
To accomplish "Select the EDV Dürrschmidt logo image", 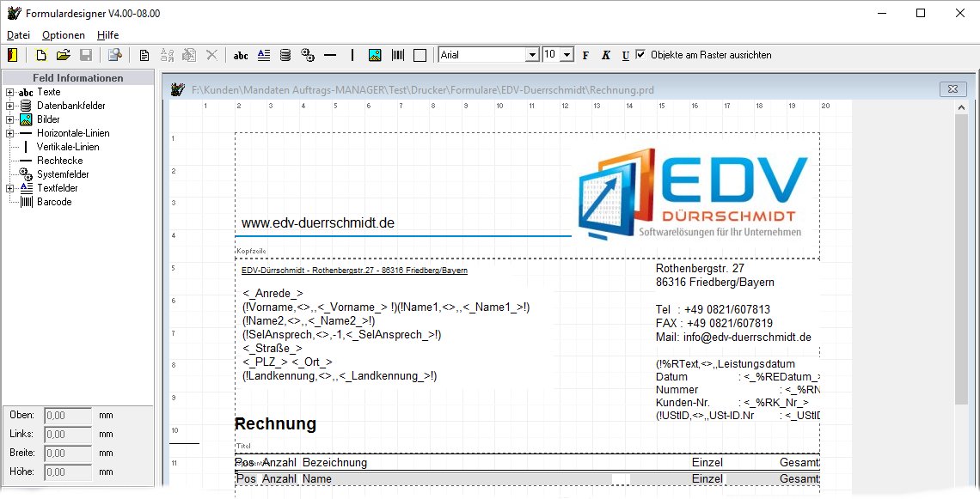I will pos(693,194).
